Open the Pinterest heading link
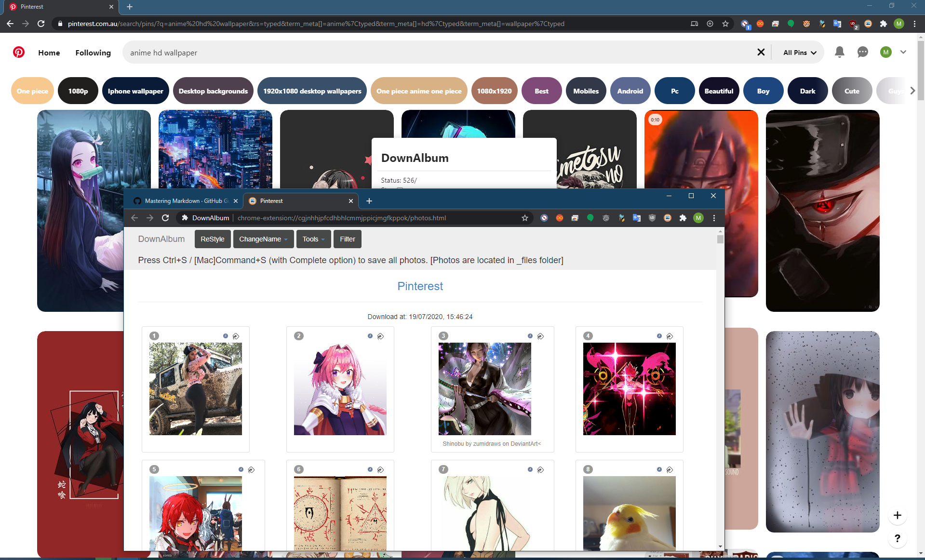The height and width of the screenshot is (560, 925). pyautogui.click(x=420, y=286)
